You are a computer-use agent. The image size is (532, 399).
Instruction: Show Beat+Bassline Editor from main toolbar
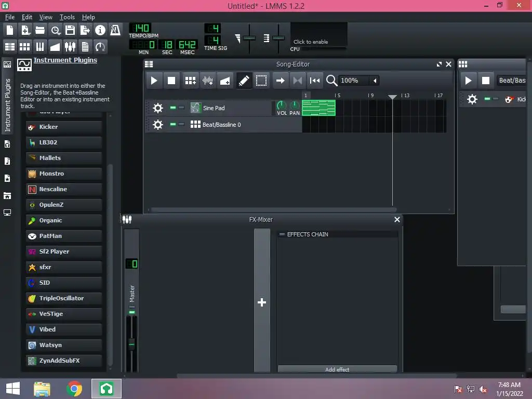(25, 46)
